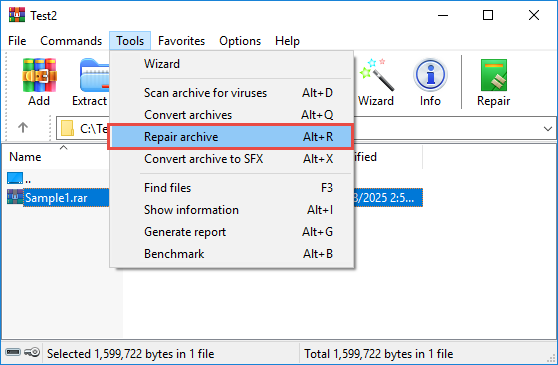Choose Generate report menu entry
The image size is (558, 365).
[232, 232]
